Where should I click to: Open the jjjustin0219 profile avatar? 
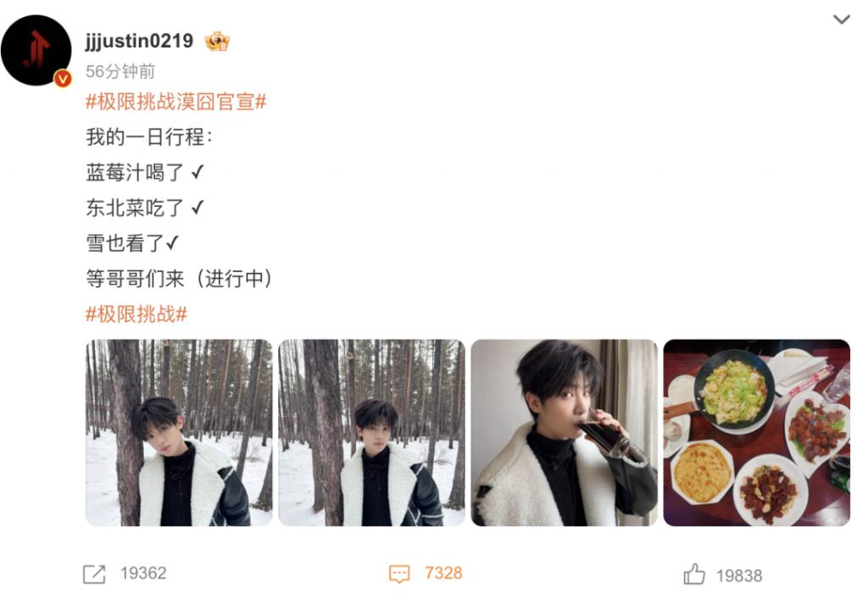[x=36, y=50]
